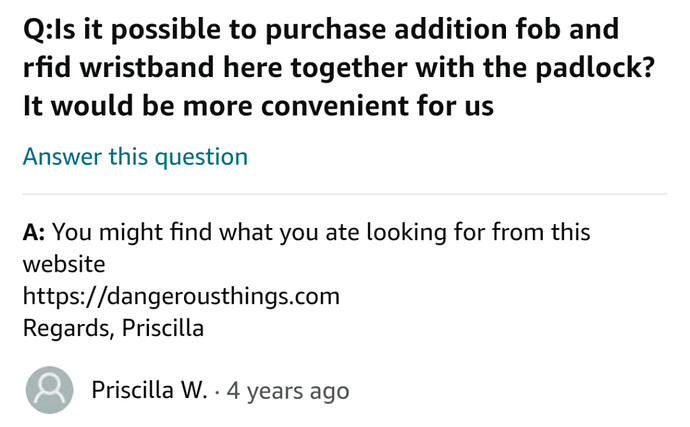
Task: Open Priscilla W.'s profile avatar icon
Action: (49, 390)
